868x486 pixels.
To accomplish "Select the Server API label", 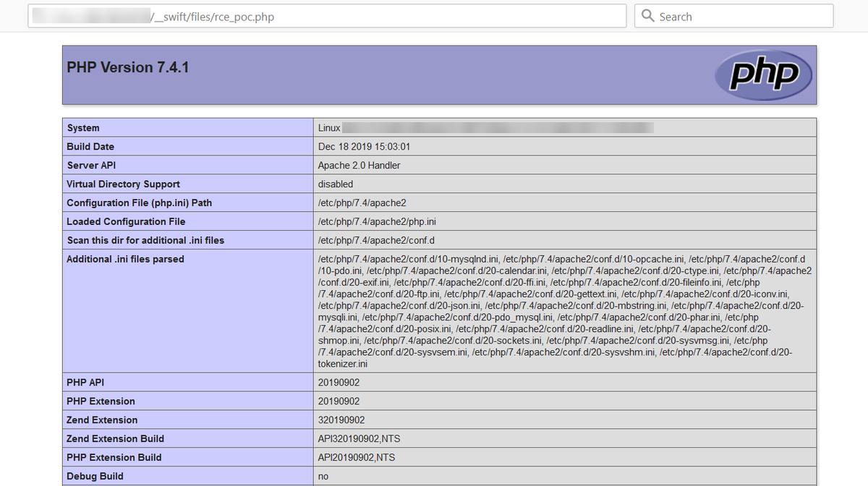I will tap(91, 166).
